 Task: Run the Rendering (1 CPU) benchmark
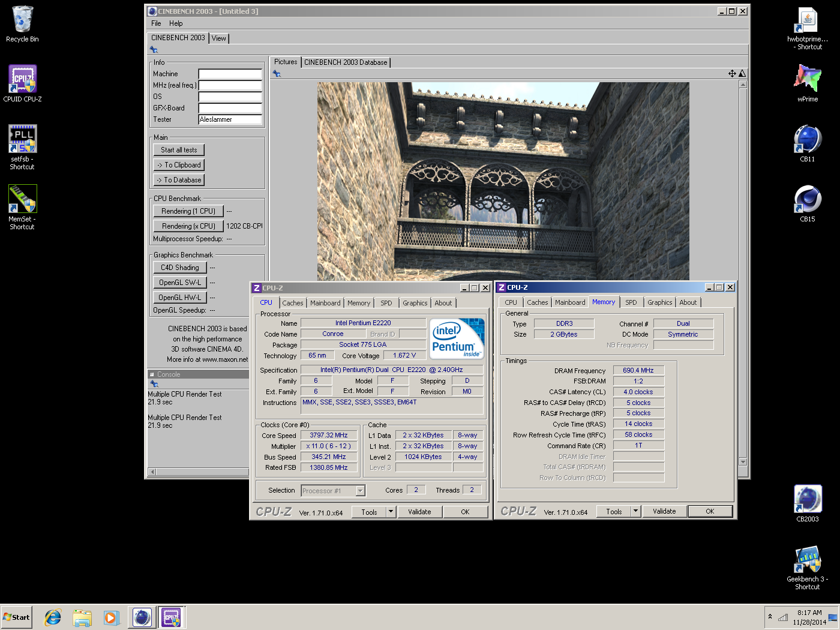[x=188, y=211]
